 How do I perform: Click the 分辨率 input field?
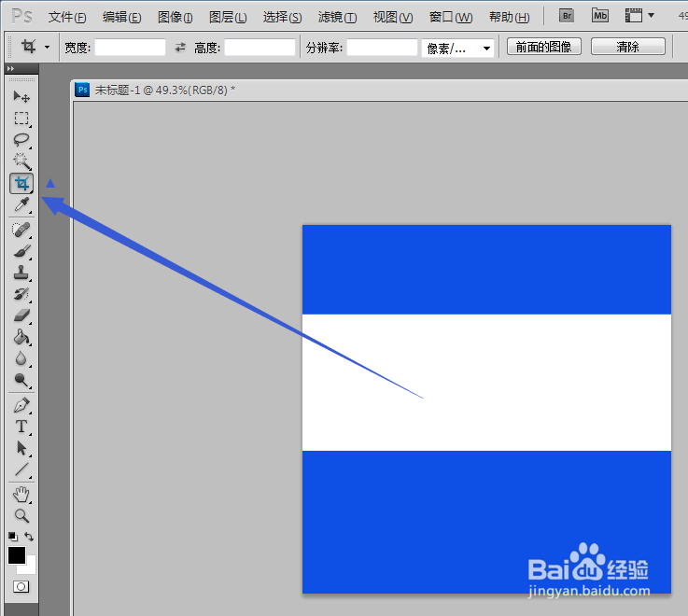[382, 48]
